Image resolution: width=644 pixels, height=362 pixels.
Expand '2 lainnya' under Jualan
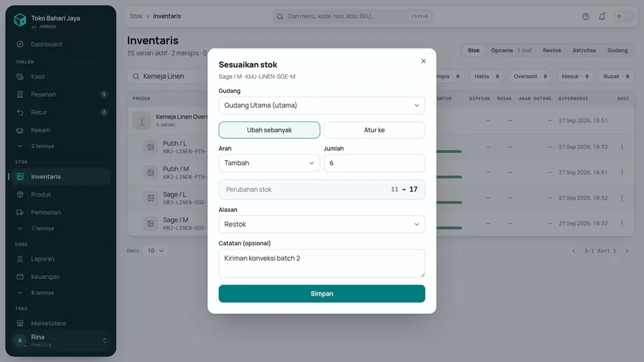[x=59, y=146]
